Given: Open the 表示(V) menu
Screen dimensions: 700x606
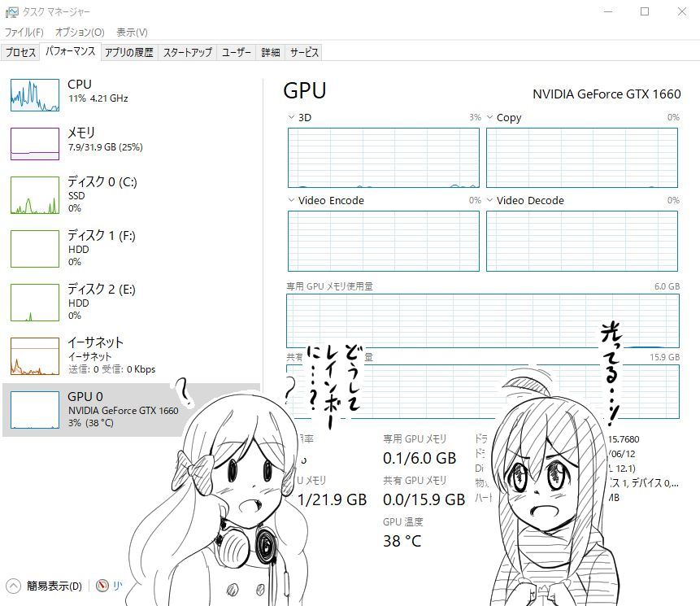Looking at the screenshot, I should pyautogui.click(x=133, y=33).
